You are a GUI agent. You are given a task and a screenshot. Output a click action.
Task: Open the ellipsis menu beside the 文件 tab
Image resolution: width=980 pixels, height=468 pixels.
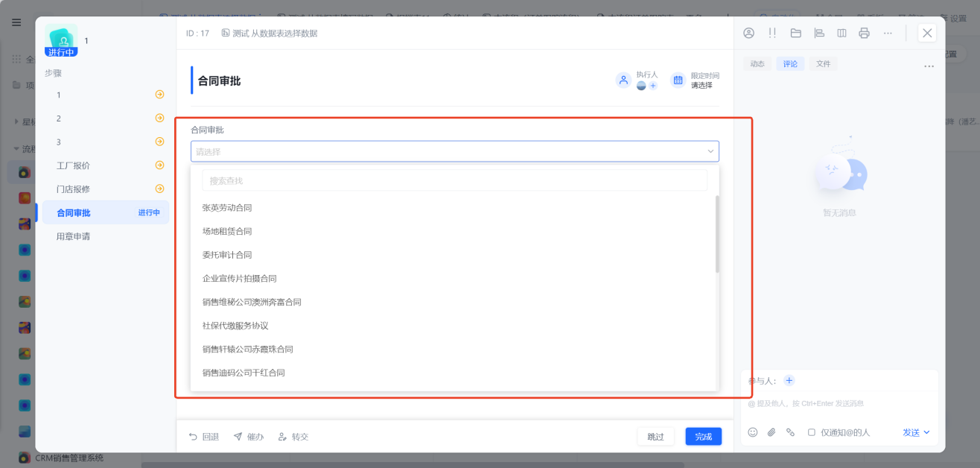pos(929,66)
